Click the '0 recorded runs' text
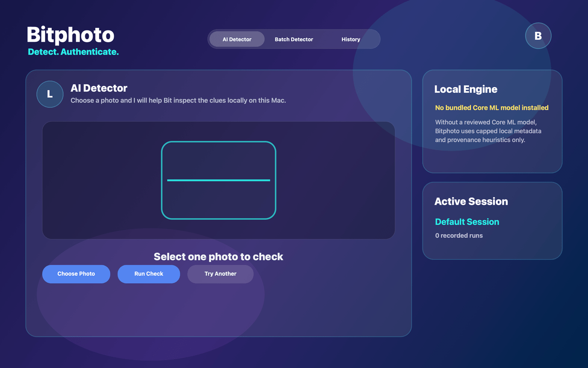The image size is (588, 368). click(459, 236)
